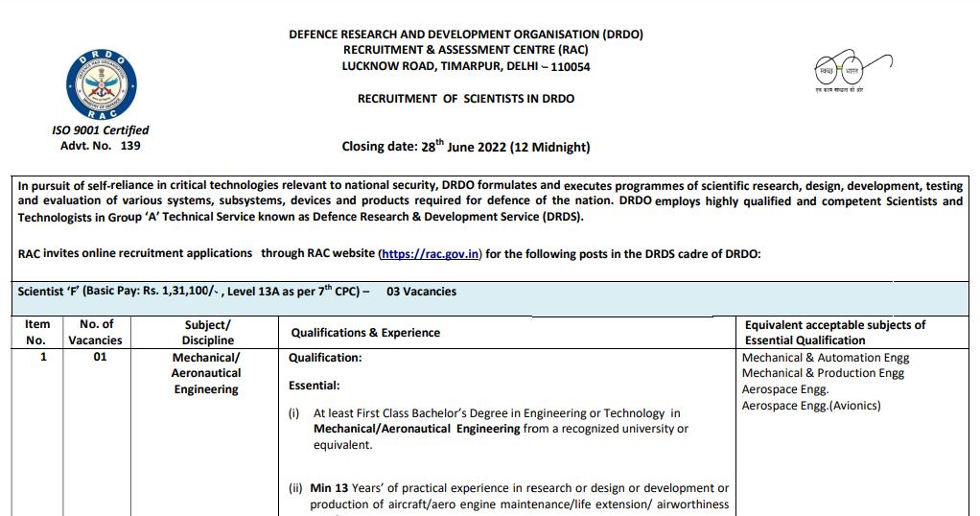Click the 'Essential:' label

click(314, 386)
